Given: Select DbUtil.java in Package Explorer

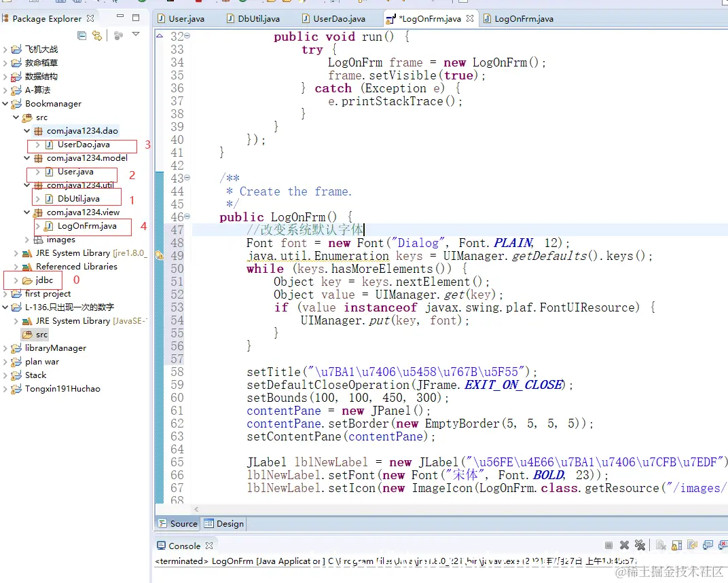Looking at the screenshot, I should pyautogui.click(x=79, y=199).
